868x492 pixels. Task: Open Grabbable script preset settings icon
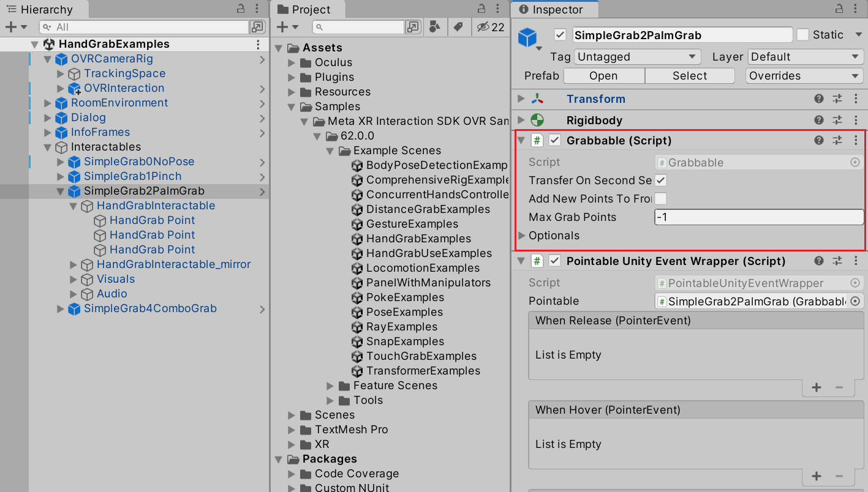837,141
